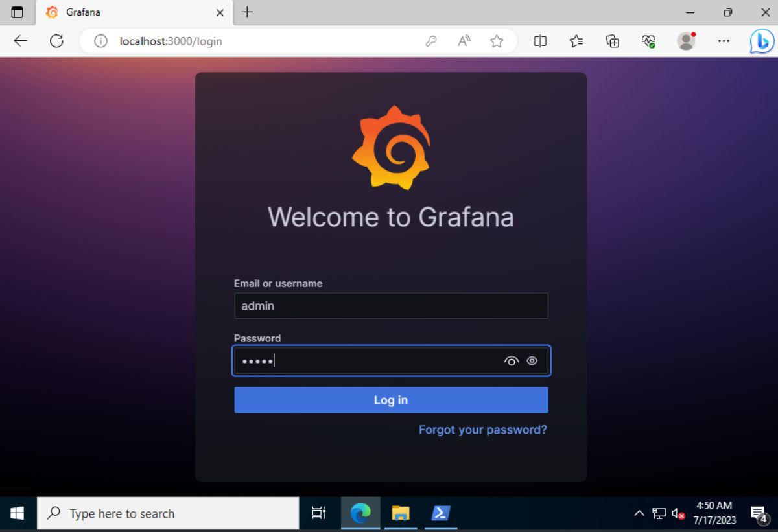Toggle Edge's built-in password reveal icon
The image size is (778, 532).
tap(512, 361)
